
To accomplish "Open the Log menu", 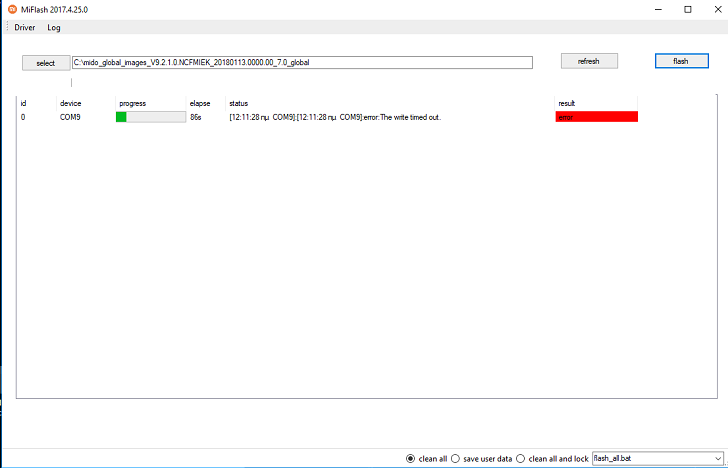I will [54, 27].
